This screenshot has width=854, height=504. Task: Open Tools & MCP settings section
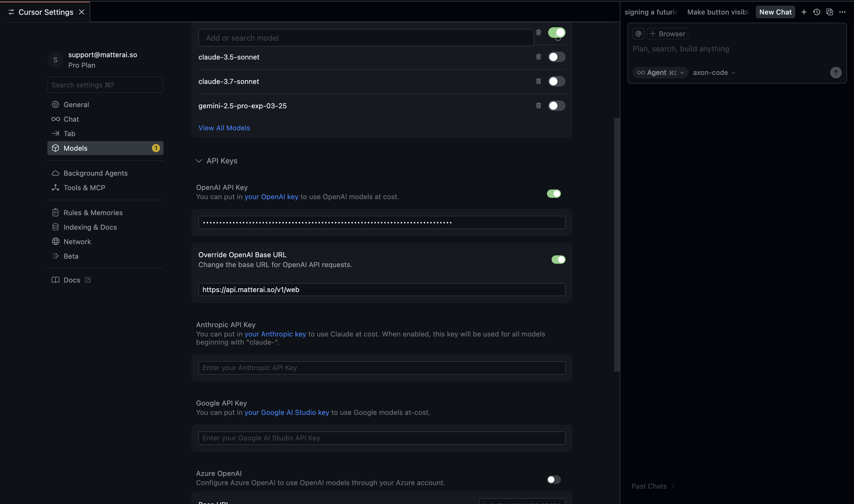pyautogui.click(x=84, y=188)
